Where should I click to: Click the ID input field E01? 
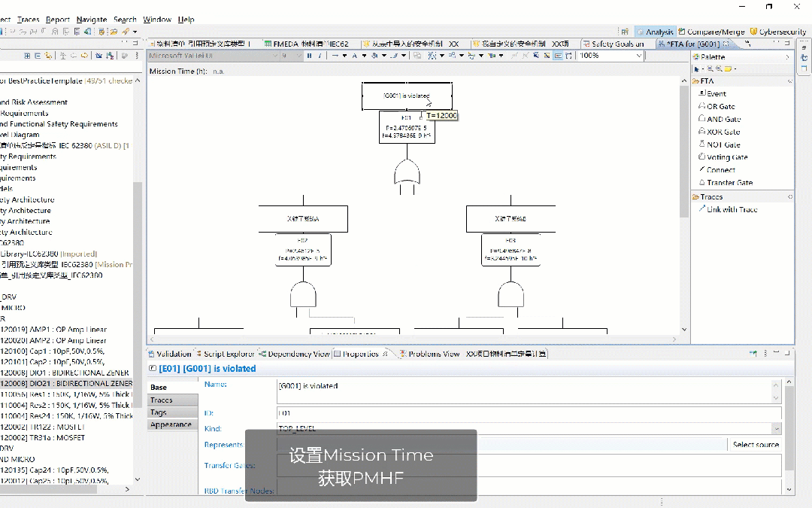point(529,413)
